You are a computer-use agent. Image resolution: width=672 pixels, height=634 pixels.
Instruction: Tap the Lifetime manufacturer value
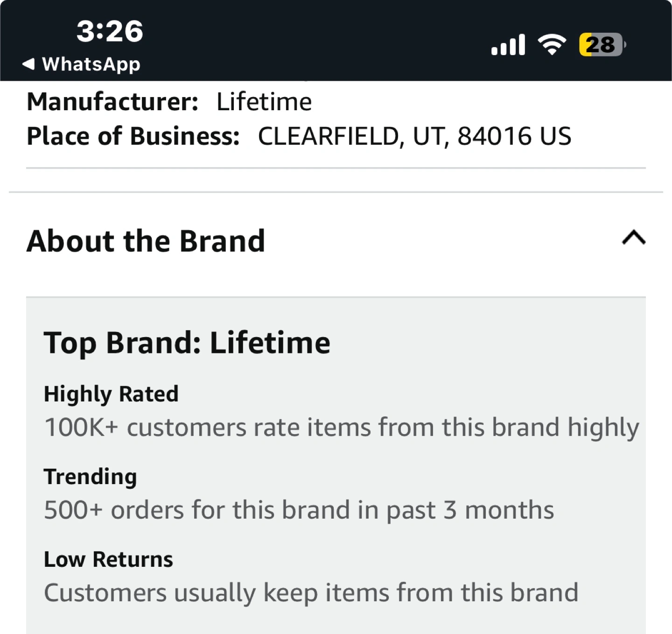264,102
